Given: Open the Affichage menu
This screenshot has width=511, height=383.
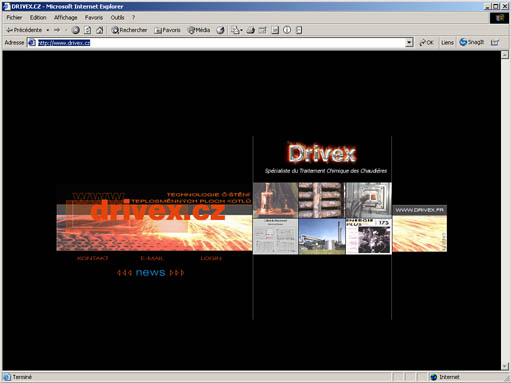Looking at the screenshot, I should 66,17.
